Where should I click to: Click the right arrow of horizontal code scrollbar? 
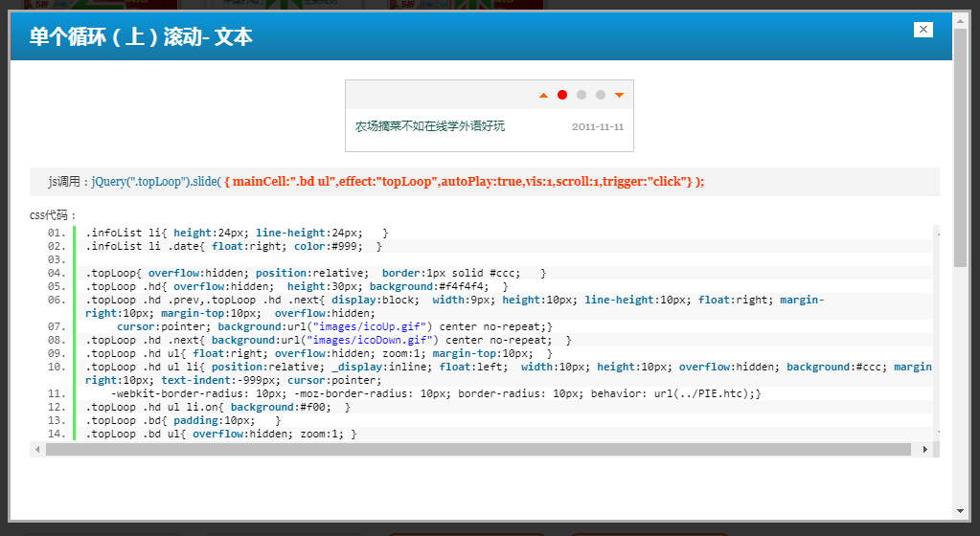[x=925, y=449]
